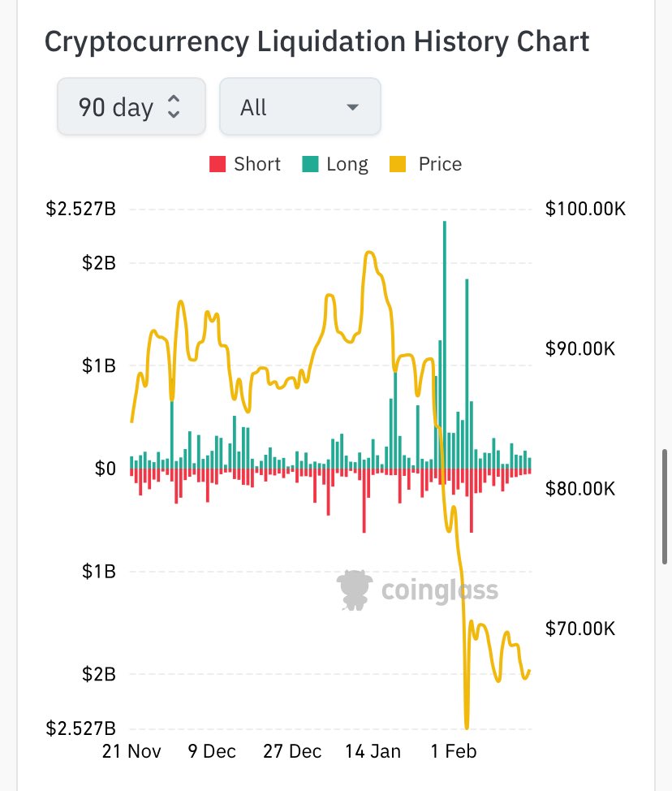This screenshot has width=672, height=791.
Task: Click the coinglass watermark text
Action: click(439, 590)
